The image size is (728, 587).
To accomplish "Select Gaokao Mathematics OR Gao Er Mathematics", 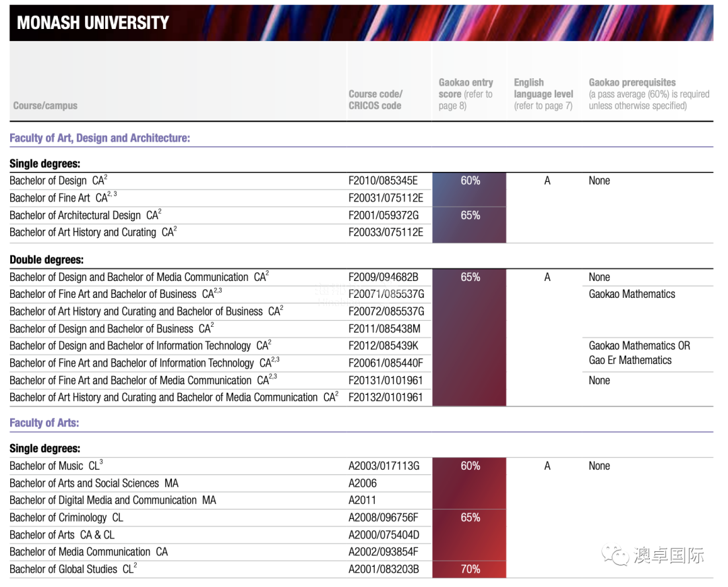I will click(639, 352).
